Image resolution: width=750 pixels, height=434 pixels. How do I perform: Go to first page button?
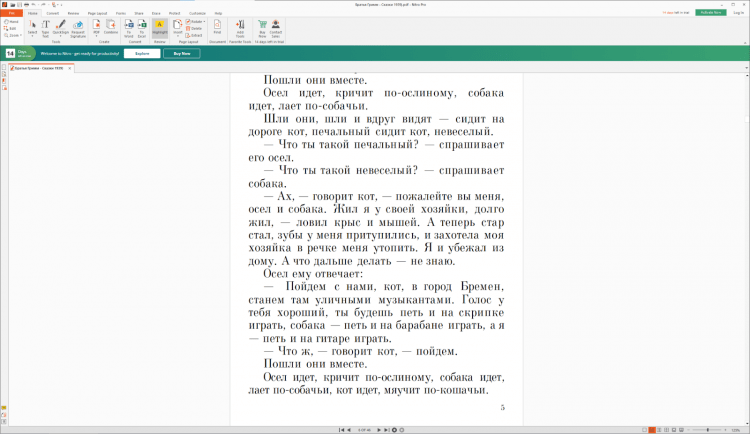coord(342,430)
